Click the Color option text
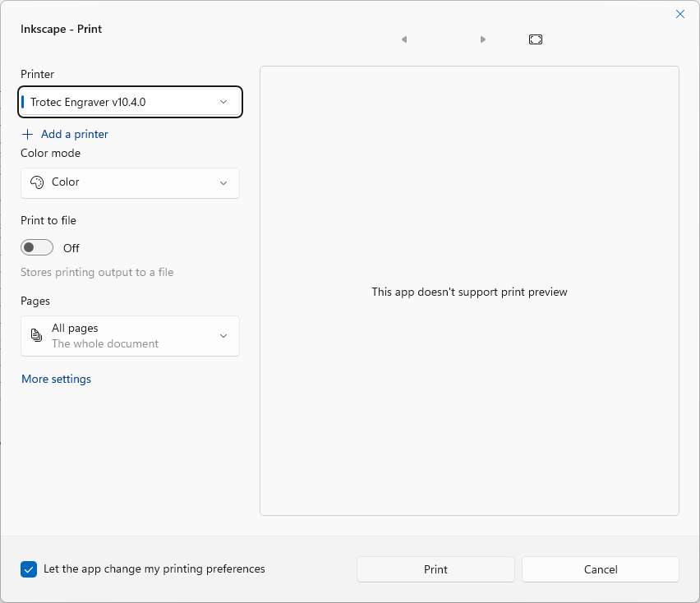 66,182
